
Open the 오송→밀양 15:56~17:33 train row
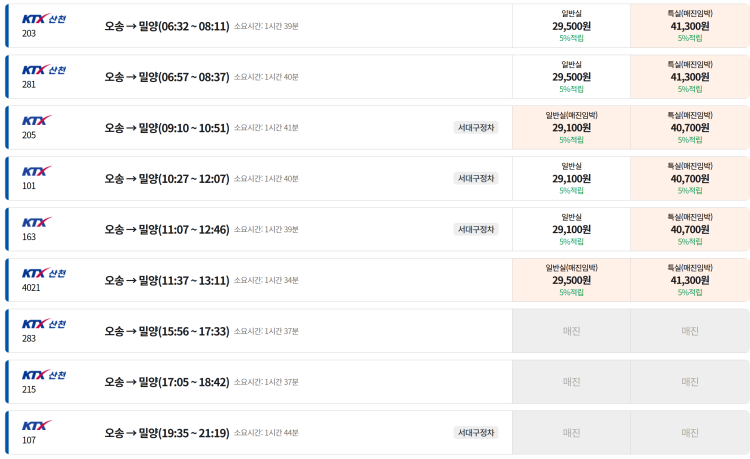click(x=258, y=331)
